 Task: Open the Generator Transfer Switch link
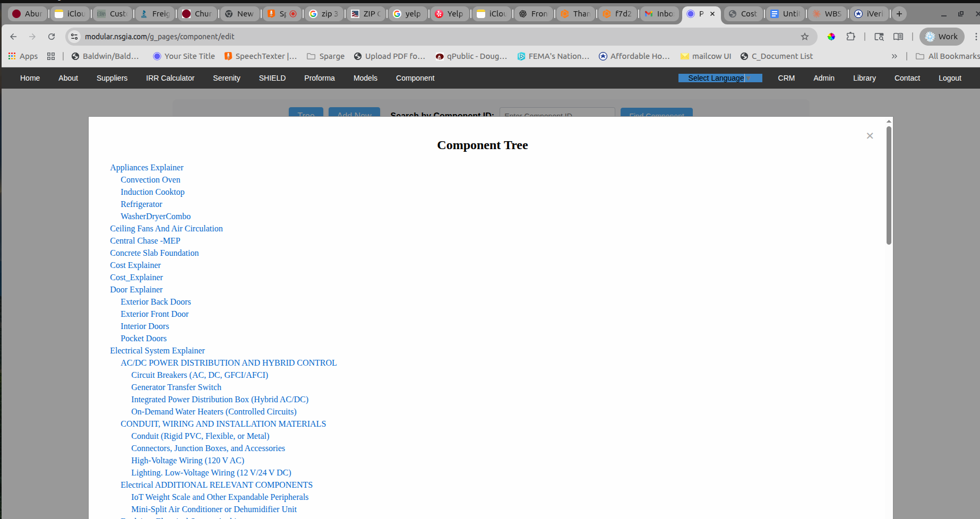(x=176, y=387)
